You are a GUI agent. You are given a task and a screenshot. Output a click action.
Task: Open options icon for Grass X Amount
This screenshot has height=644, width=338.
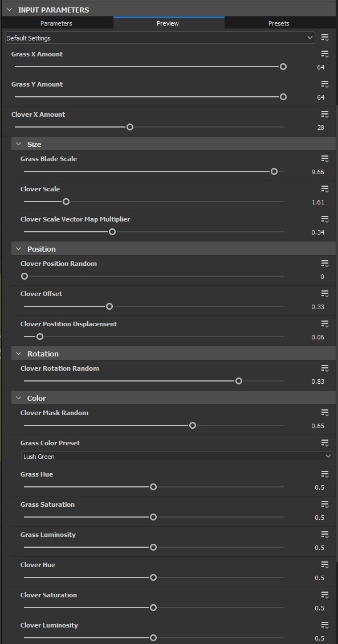325,54
